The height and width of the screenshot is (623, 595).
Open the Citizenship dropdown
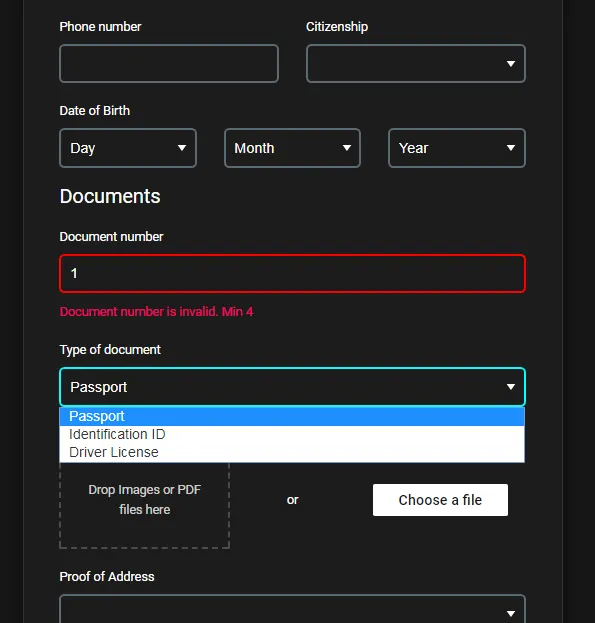click(415, 64)
